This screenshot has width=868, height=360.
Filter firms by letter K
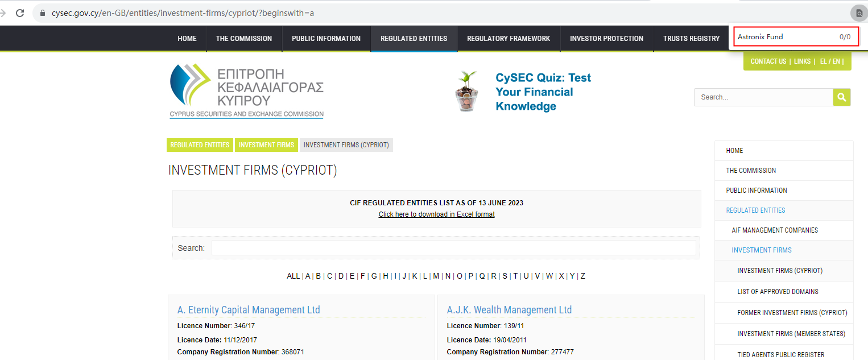point(415,276)
